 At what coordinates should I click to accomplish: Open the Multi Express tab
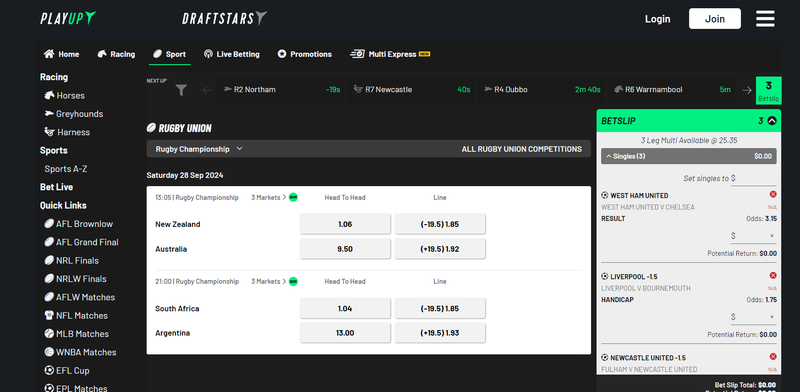tap(390, 54)
